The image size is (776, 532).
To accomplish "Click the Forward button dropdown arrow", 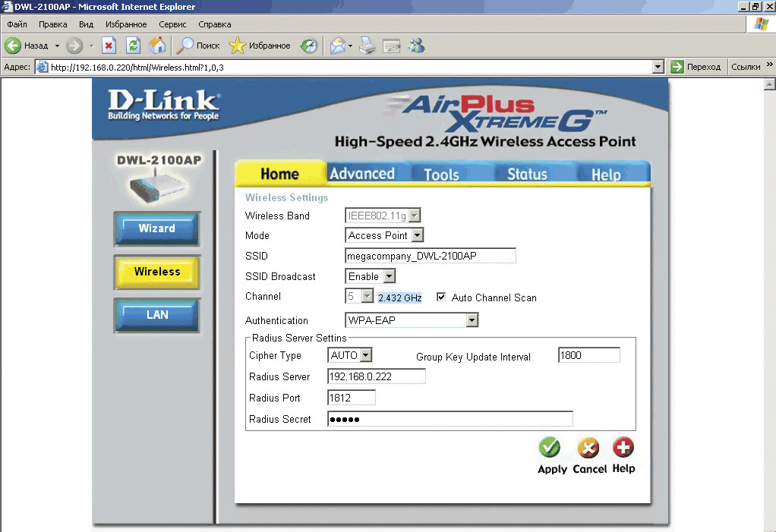I will click(x=92, y=46).
